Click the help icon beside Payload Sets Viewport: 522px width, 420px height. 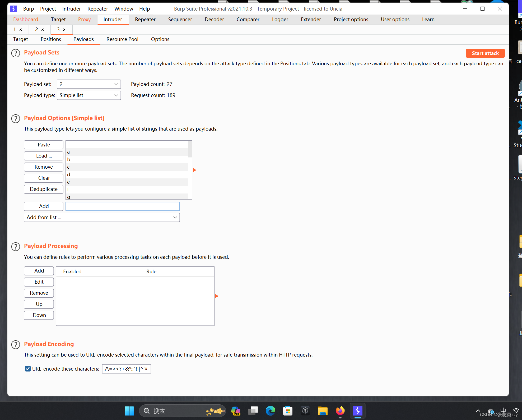(x=16, y=53)
